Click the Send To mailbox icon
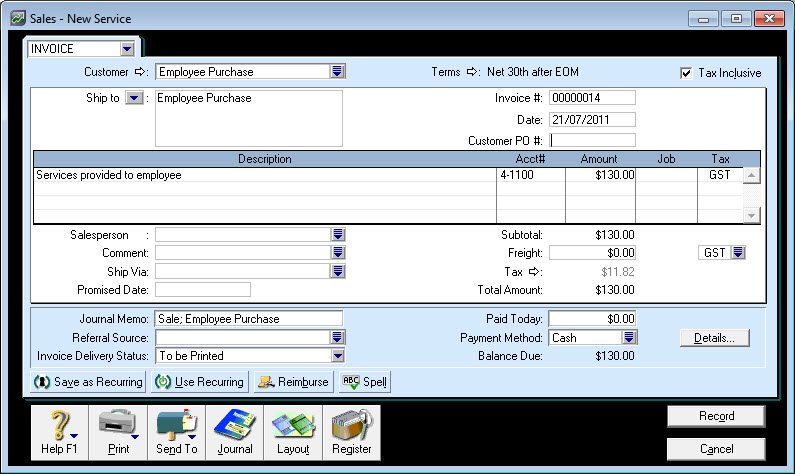 pos(176,433)
